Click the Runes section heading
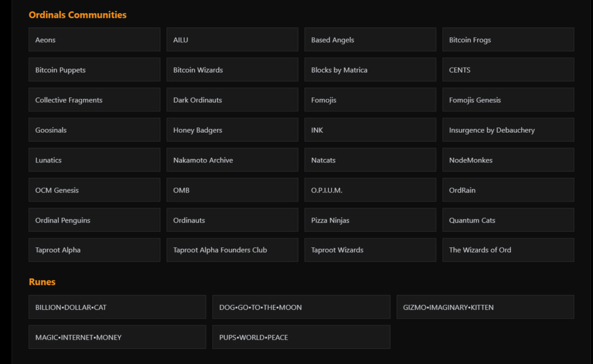 tap(42, 282)
